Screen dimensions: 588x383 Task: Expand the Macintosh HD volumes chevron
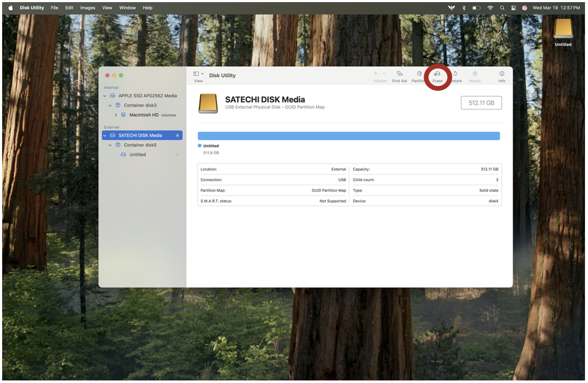coord(116,115)
